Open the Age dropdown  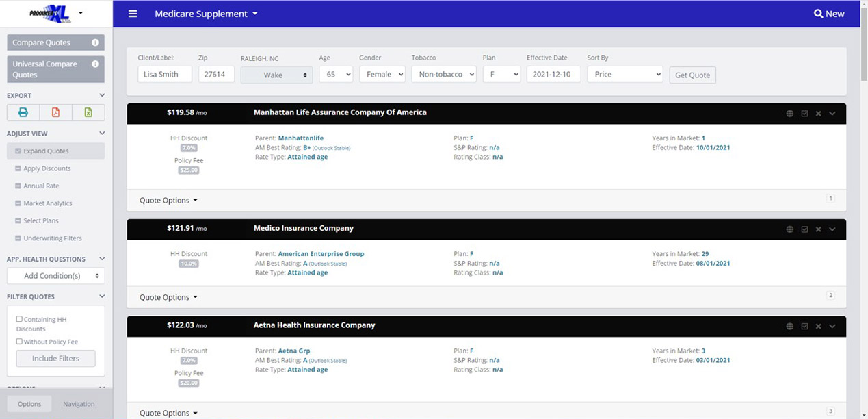[x=335, y=74]
